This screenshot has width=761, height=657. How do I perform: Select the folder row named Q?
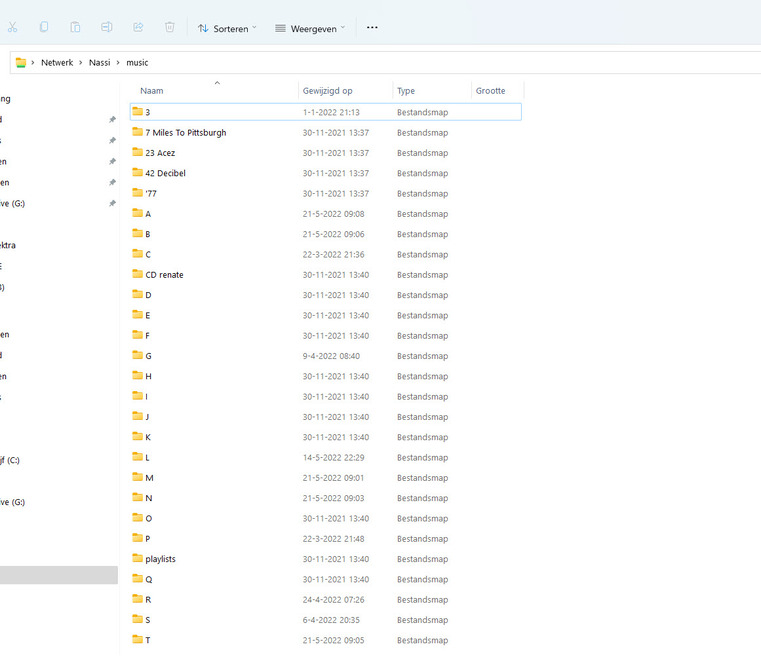326,579
